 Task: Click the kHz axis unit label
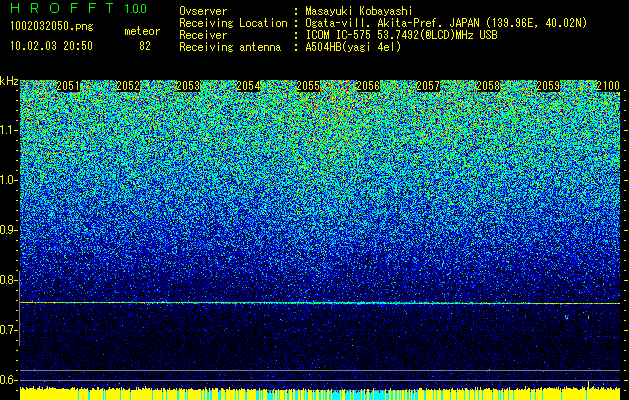9,81
